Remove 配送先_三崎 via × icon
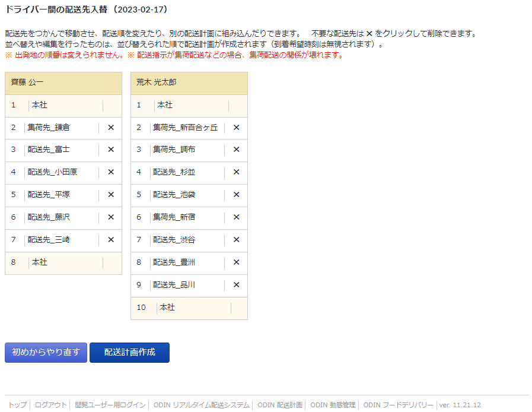This screenshot has width=532, height=412. coord(110,240)
